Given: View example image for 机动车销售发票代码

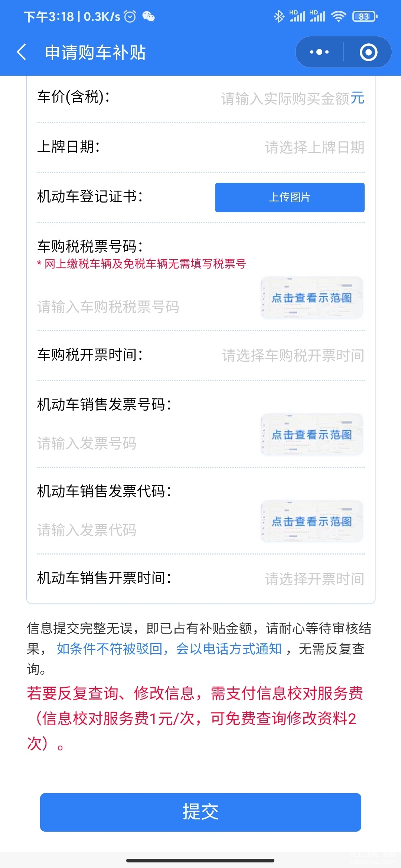Looking at the screenshot, I should point(312,522).
